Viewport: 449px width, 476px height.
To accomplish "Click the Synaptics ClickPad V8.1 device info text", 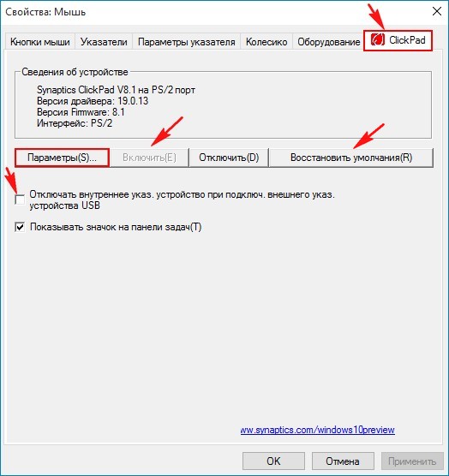I will tap(116, 90).
